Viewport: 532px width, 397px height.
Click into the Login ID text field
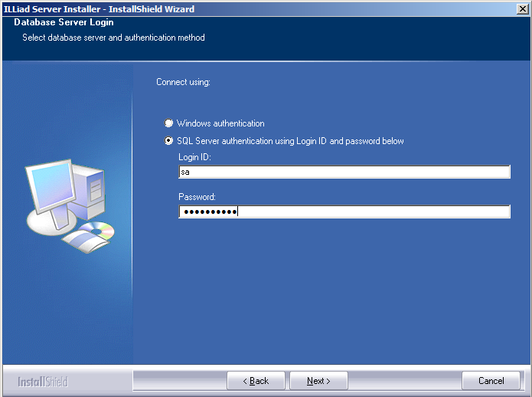pyautogui.click(x=344, y=172)
